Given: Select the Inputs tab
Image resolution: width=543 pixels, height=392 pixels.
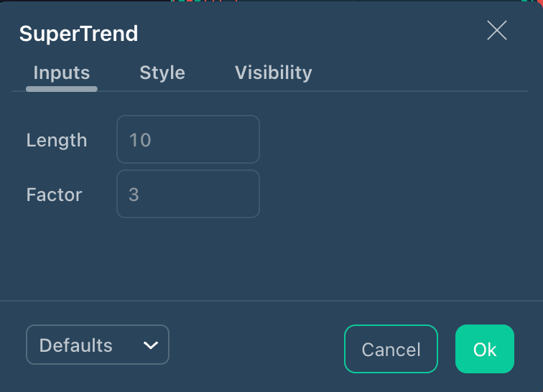Looking at the screenshot, I should (62, 73).
